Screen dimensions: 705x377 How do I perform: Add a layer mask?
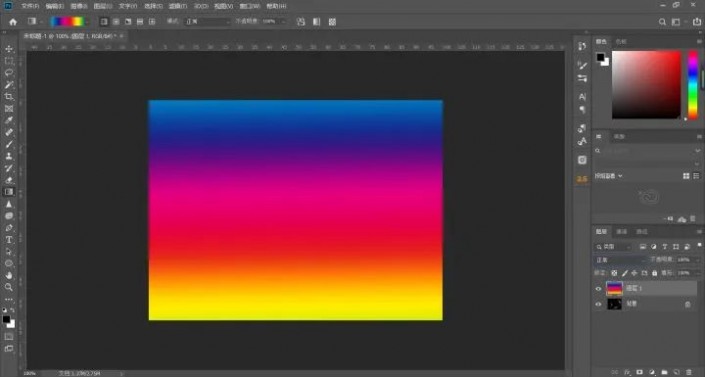pyautogui.click(x=639, y=373)
